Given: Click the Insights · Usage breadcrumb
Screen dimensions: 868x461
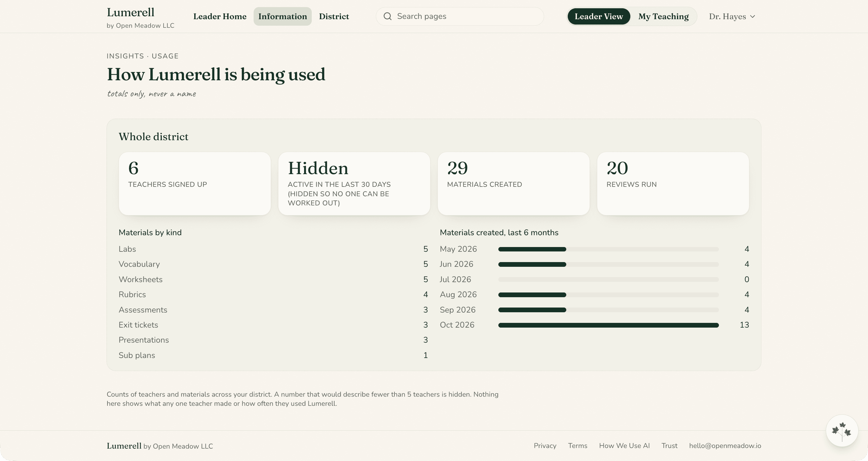Looking at the screenshot, I should [143, 56].
